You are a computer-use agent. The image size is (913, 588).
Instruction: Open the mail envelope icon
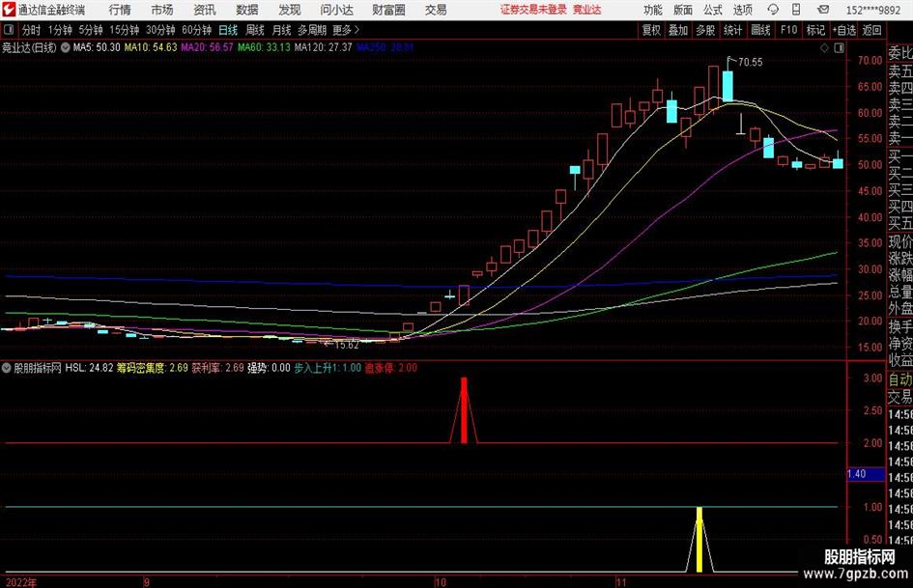click(x=823, y=10)
